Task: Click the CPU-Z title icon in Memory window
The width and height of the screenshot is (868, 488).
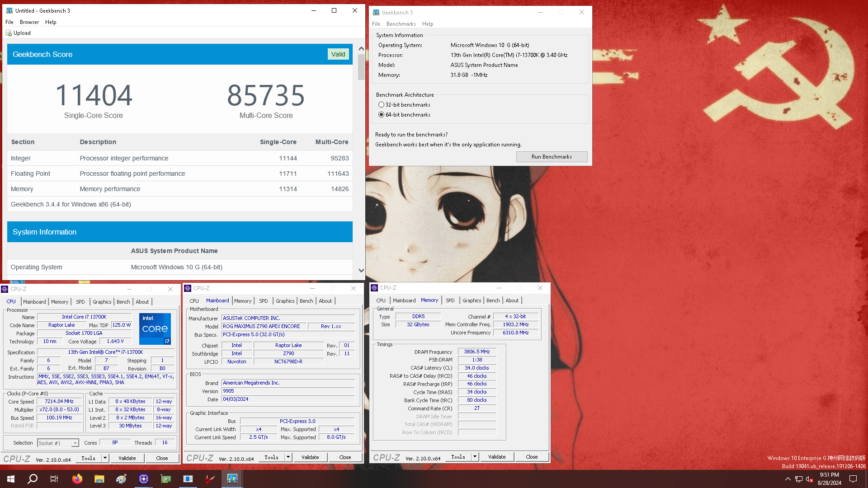Action: click(x=374, y=288)
